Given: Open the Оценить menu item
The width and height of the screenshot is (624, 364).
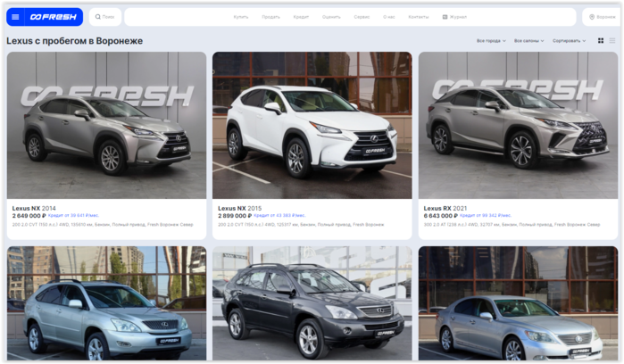Looking at the screenshot, I should point(331,17).
